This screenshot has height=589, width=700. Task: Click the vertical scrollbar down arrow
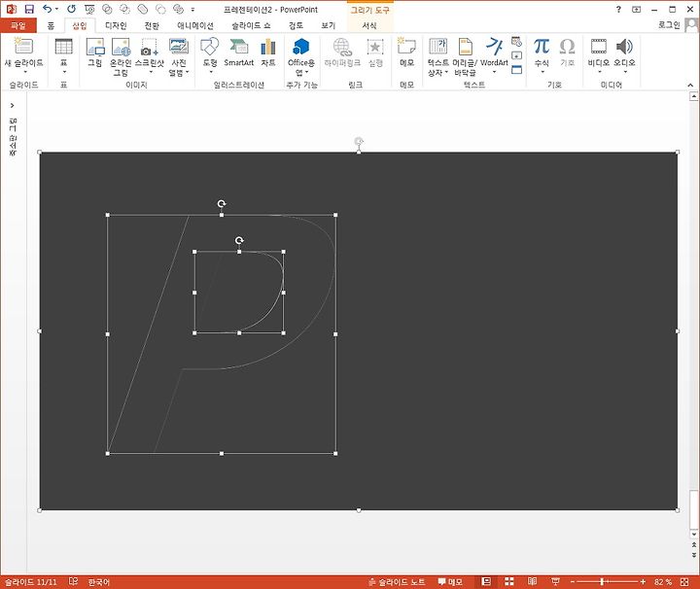694,534
